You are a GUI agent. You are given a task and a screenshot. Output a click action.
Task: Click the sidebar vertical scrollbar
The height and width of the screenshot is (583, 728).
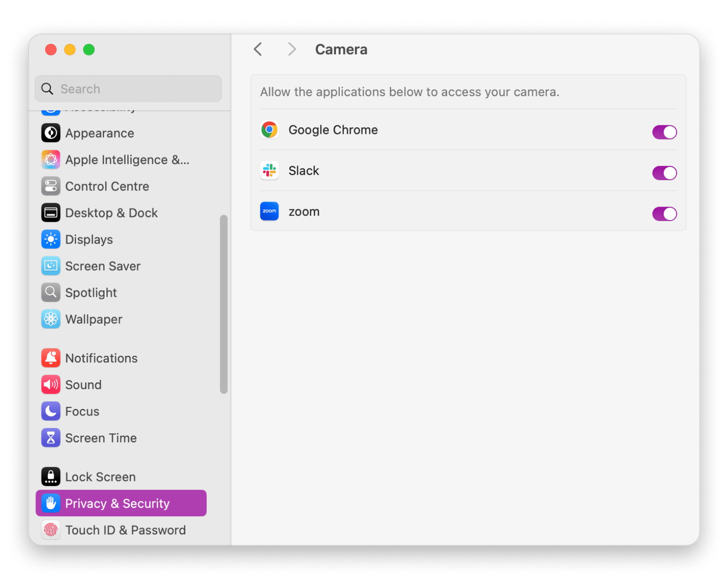(224, 304)
